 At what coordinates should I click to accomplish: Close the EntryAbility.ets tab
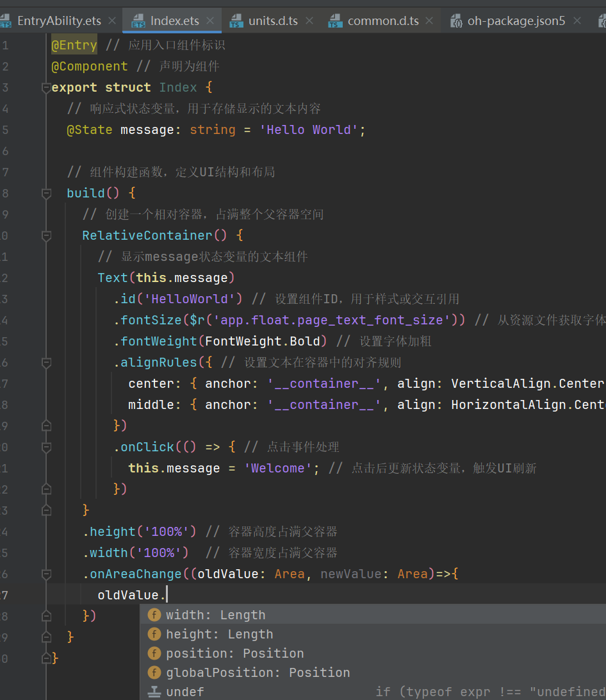112,21
